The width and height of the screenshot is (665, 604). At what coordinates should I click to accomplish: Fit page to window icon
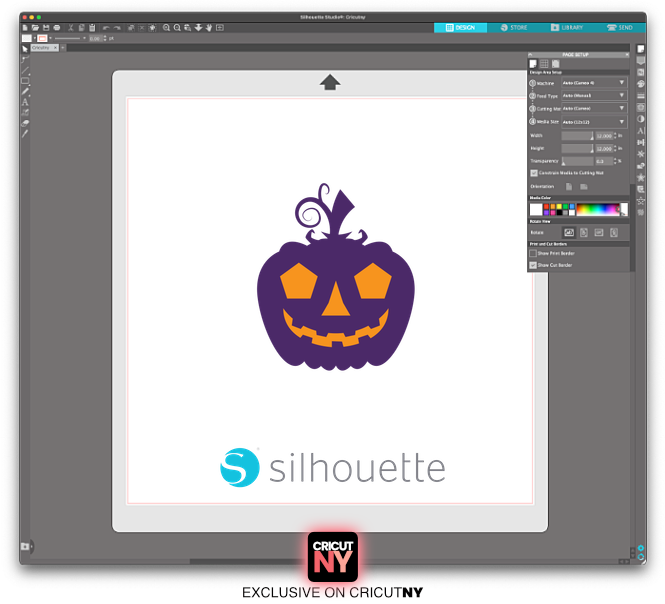pyautogui.click(x=220, y=28)
